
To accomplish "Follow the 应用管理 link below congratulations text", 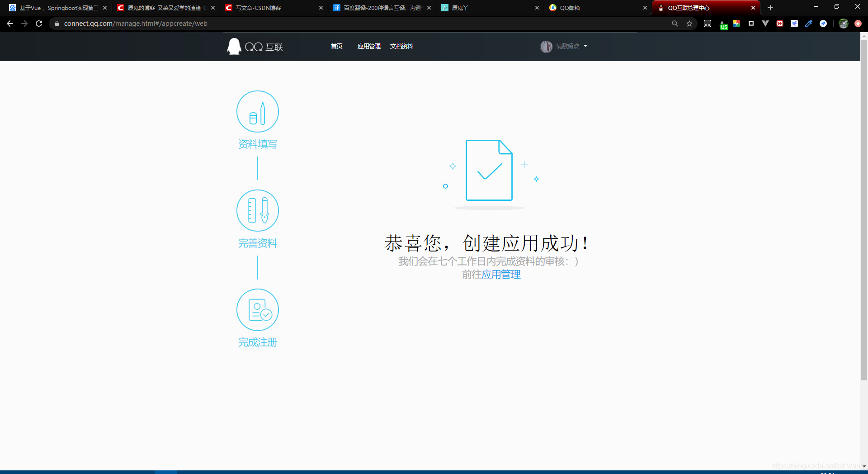I will (501, 275).
